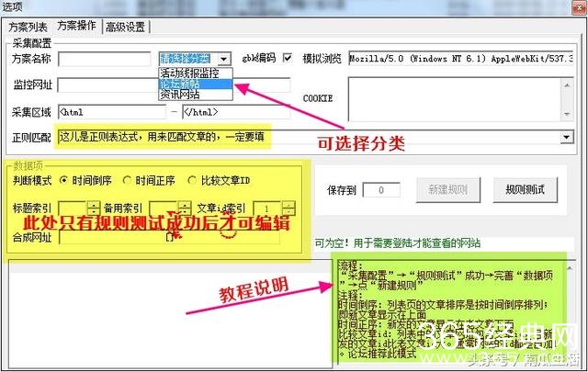The image size is (588, 372).
Task: Click the 标题索引 spinner arrows
Action: [x=92, y=208]
